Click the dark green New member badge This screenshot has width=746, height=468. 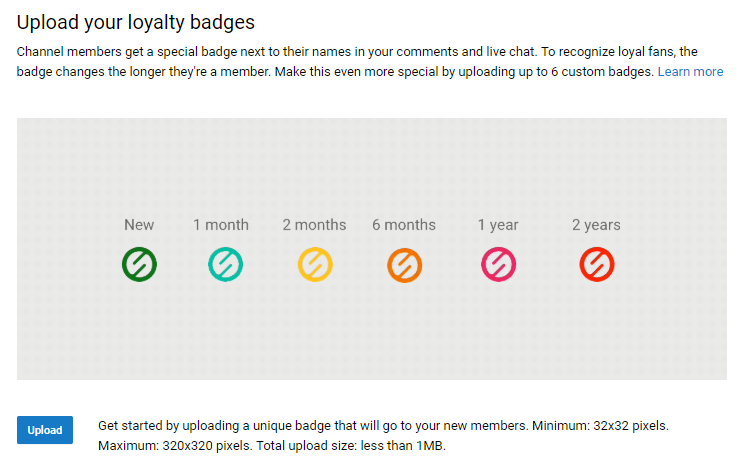(x=139, y=264)
